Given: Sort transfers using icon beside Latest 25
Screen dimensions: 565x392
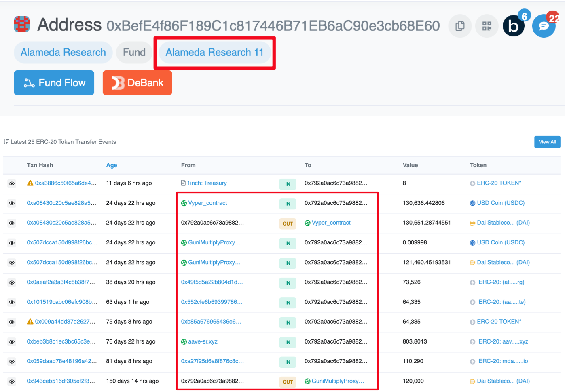Looking at the screenshot, I should (x=6, y=142).
